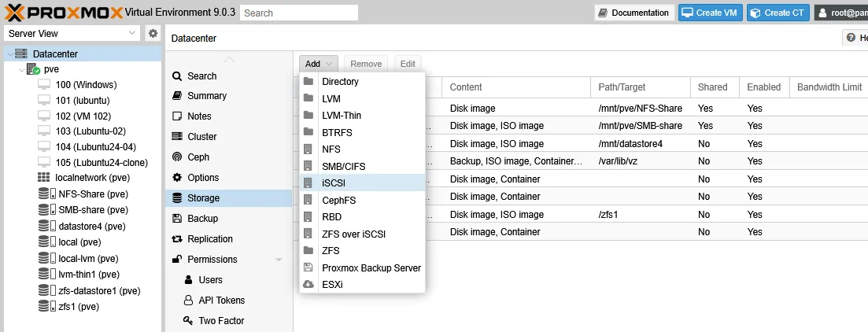Click the NFS-Share storage icon
Screen dimensions: 868x332
point(46,194)
